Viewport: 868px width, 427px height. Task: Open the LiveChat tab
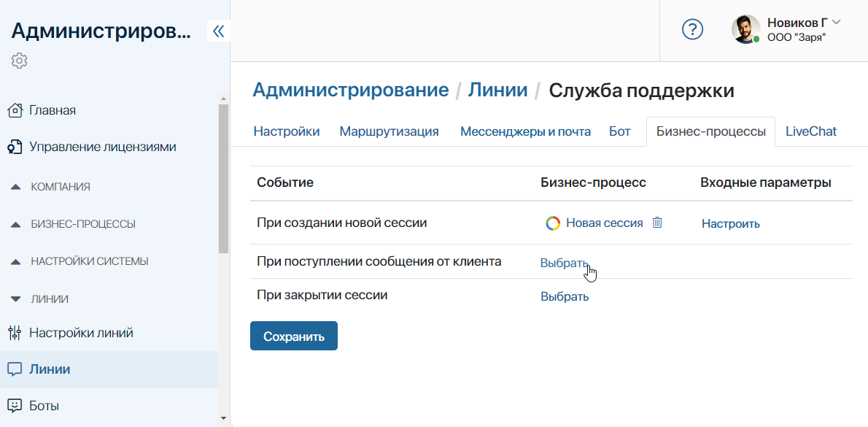click(810, 131)
